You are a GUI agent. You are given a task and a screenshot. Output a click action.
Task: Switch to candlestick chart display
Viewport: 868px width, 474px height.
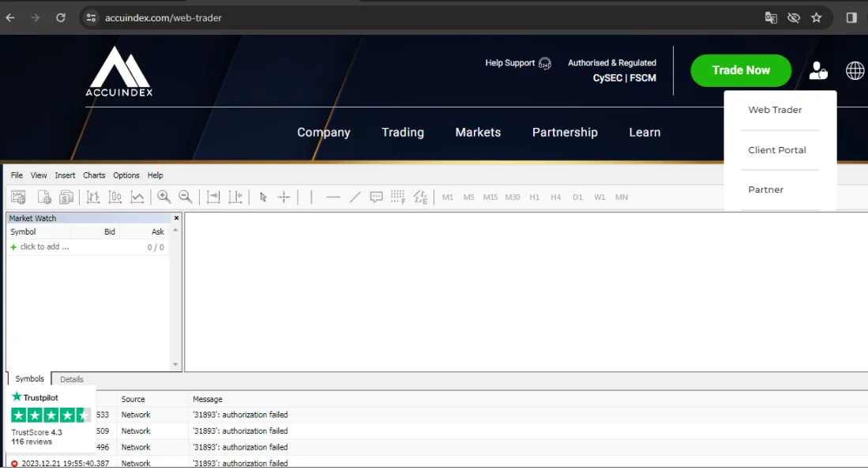[115, 197]
